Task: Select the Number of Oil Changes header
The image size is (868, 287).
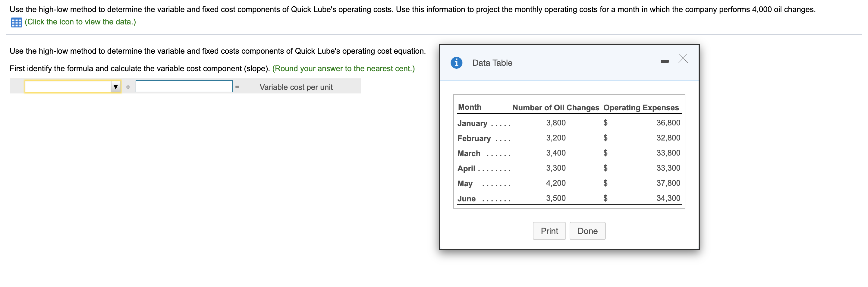Action: click(x=556, y=107)
